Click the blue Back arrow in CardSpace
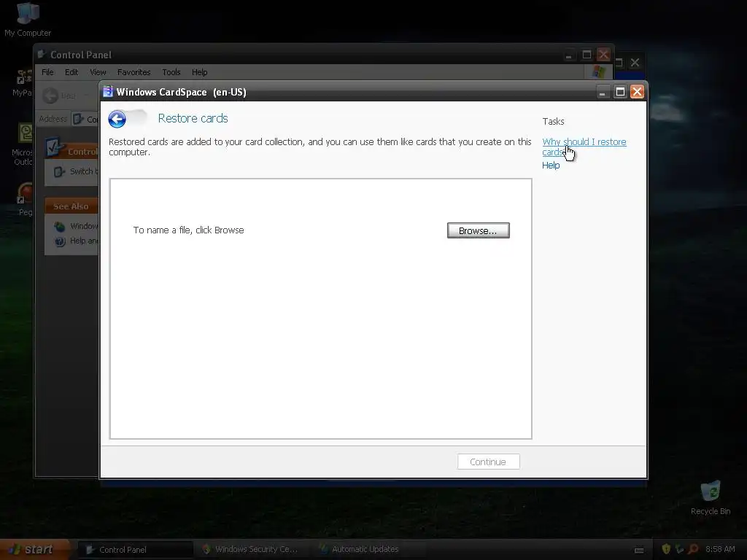747x560 pixels. pos(117,119)
